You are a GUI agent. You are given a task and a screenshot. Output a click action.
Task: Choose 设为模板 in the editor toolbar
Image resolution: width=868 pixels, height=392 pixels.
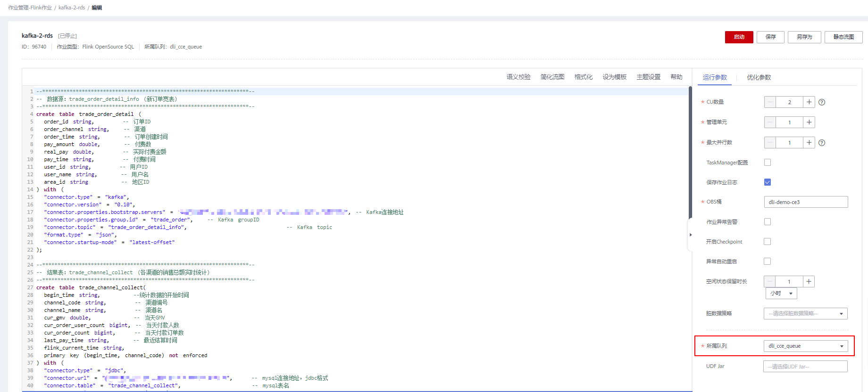tap(614, 77)
